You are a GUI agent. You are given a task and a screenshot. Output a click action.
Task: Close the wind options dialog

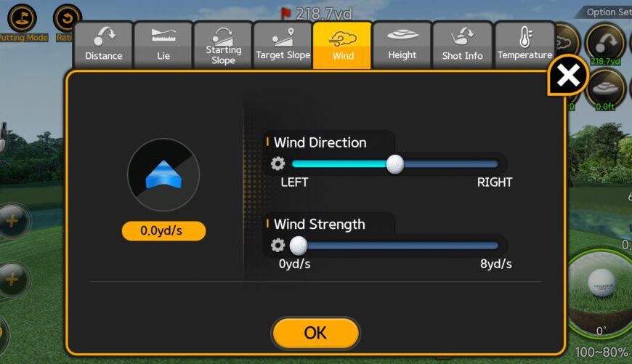(568, 76)
